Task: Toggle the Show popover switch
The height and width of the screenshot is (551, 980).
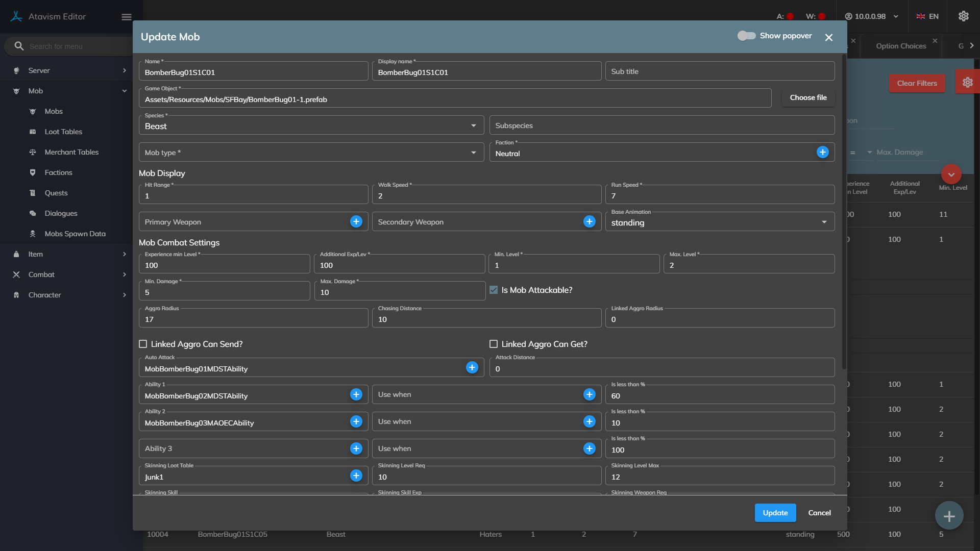Action: coord(746,36)
